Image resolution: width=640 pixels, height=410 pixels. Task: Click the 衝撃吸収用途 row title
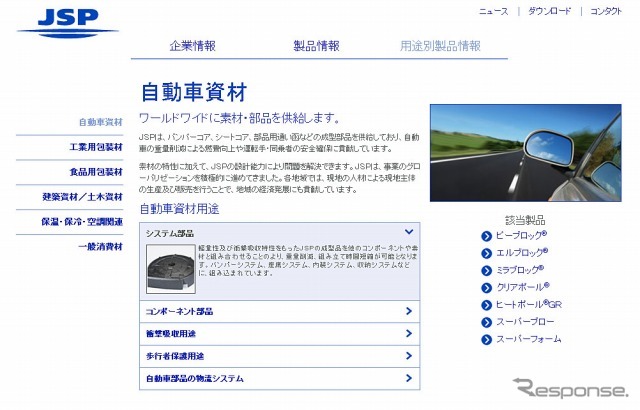(x=171, y=334)
